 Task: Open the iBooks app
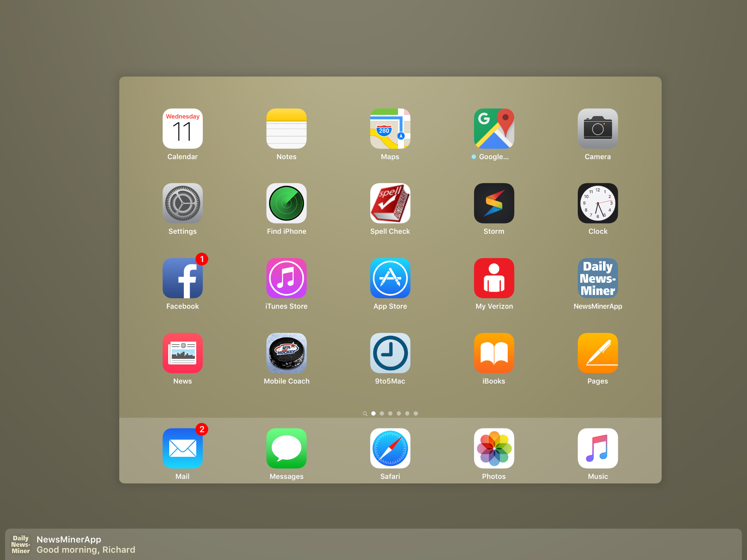[494, 353]
